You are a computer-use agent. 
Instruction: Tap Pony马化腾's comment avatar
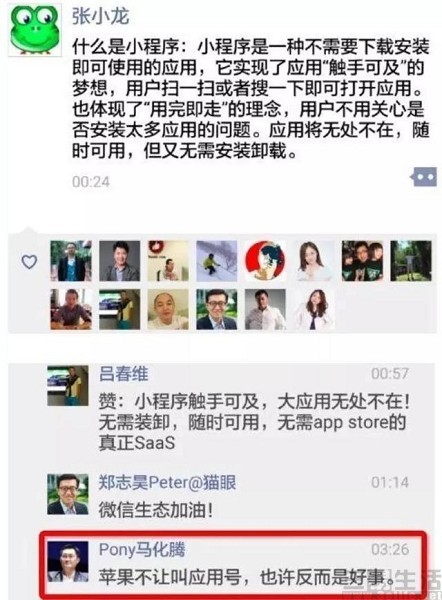tap(68, 561)
